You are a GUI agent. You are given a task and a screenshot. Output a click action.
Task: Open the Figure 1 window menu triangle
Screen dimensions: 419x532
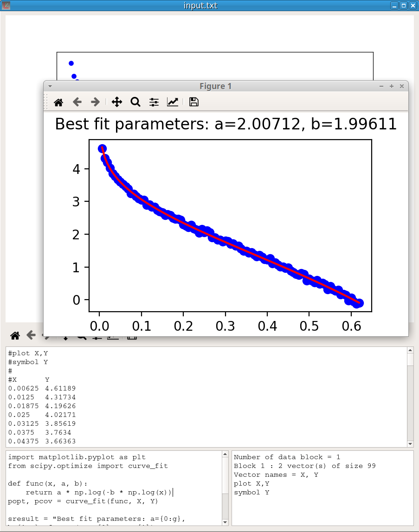pos(50,86)
